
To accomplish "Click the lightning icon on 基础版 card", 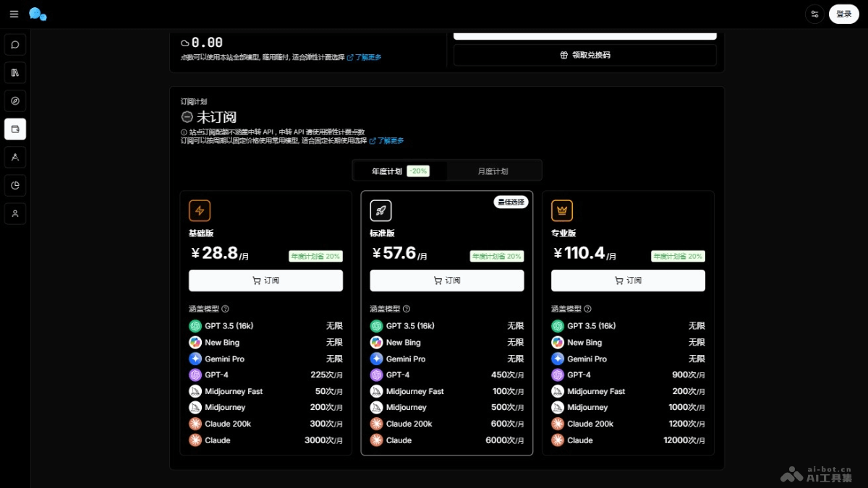I will click(200, 210).
